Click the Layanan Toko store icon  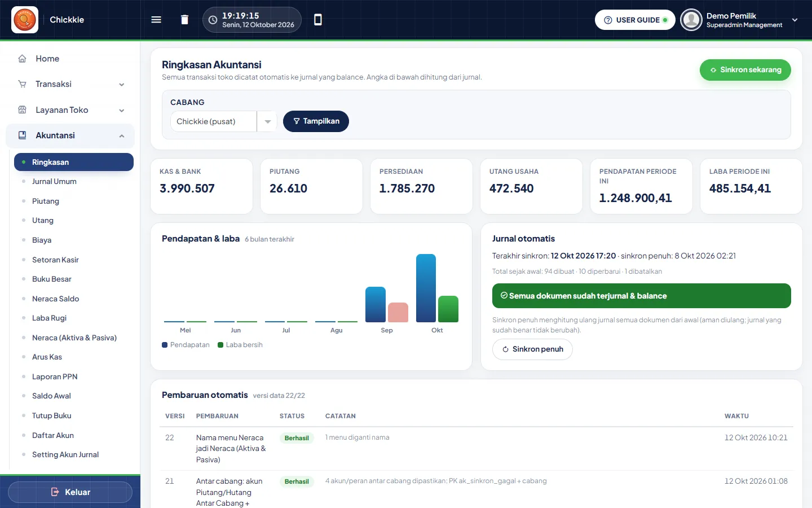click(x=23, y=110)
